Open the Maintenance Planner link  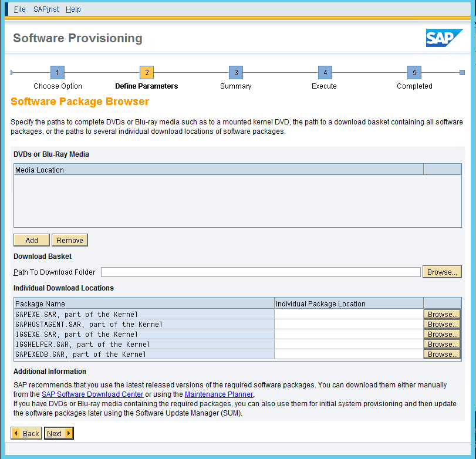(218, 394)
